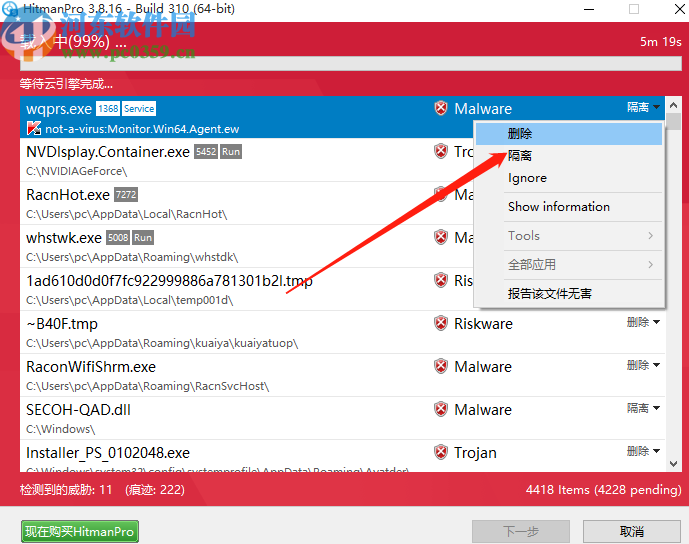Click the C:\Windows\ path under SECOH-QAD.dll
Image resolution: width=689 pixels, height=544 pixels.
tap(61, 430)
